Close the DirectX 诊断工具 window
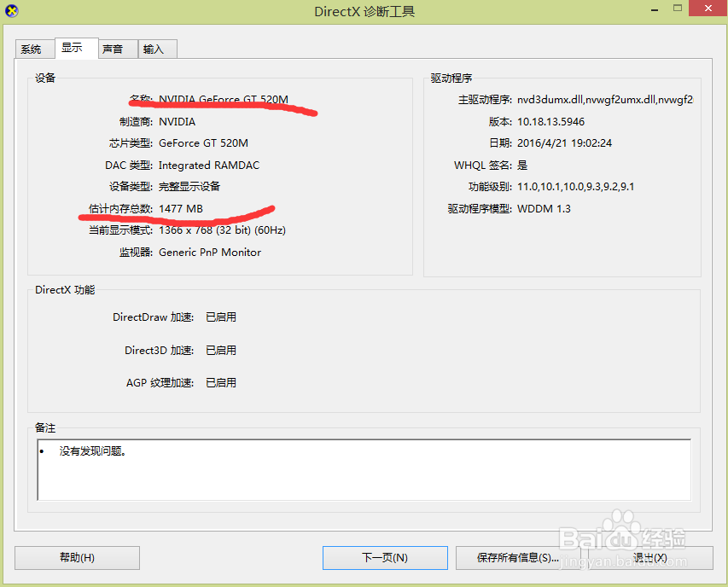 coord(708,8)
